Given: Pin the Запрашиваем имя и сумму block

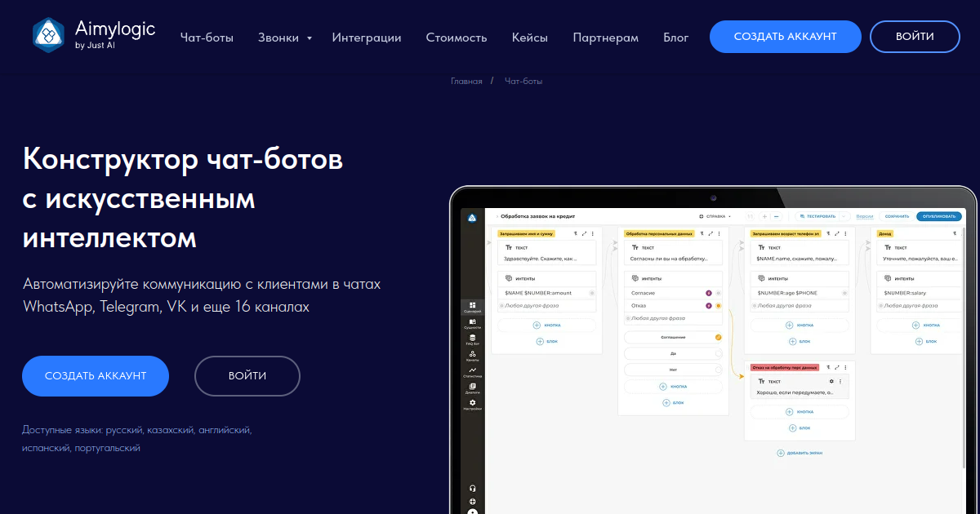Looking at the screenshot, I should 576,233.
